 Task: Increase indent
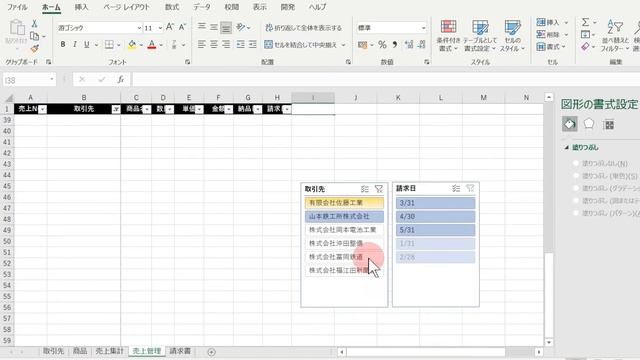pos(253,44)
